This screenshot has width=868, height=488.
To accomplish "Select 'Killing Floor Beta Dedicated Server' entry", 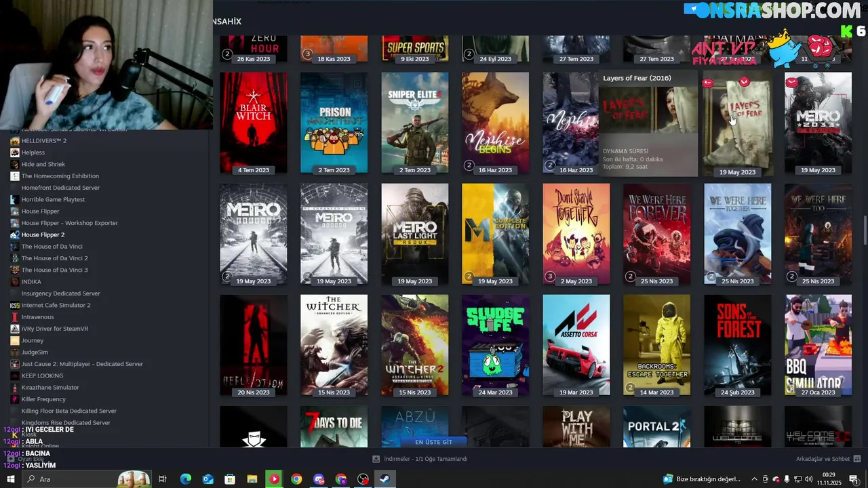I will pos(68,411).
